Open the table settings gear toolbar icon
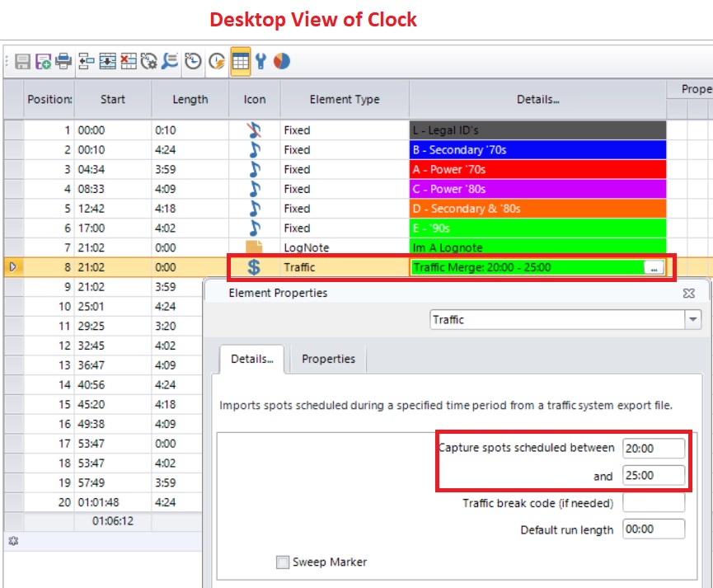The image size is (713, 588). [x=150, y=61]
